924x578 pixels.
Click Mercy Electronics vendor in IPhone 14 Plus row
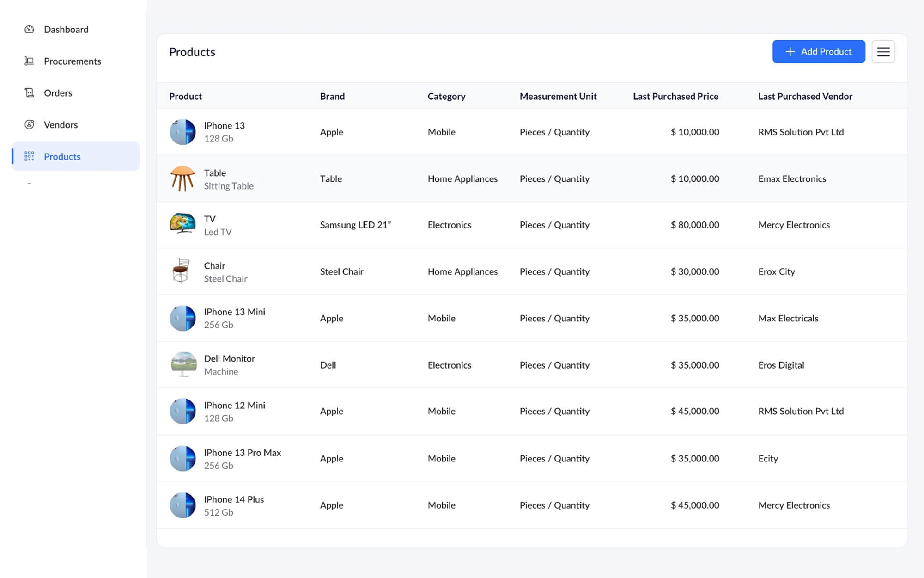794,505
